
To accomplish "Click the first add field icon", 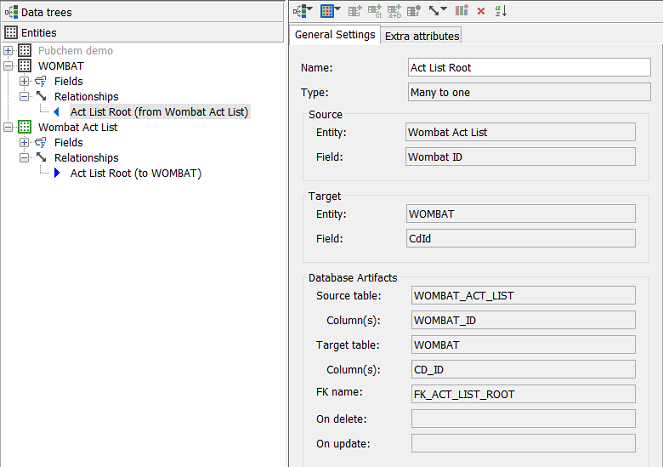I will click(355, 11).
